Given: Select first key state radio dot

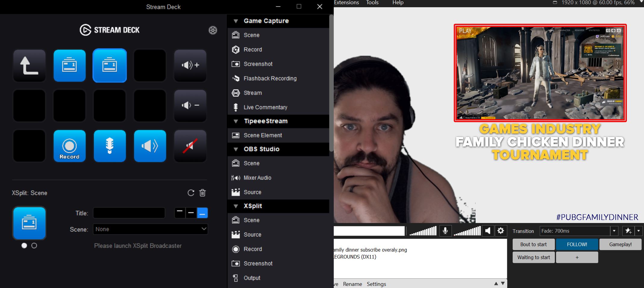Looking at the screenshot, I should click(24, 246).
